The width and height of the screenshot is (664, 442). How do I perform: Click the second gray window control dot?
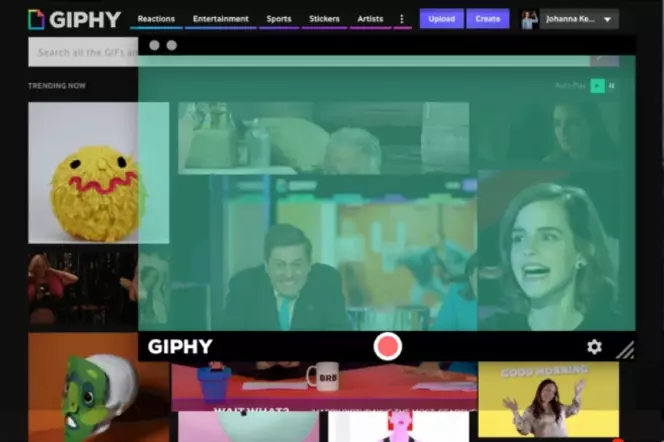coord(172,45)
